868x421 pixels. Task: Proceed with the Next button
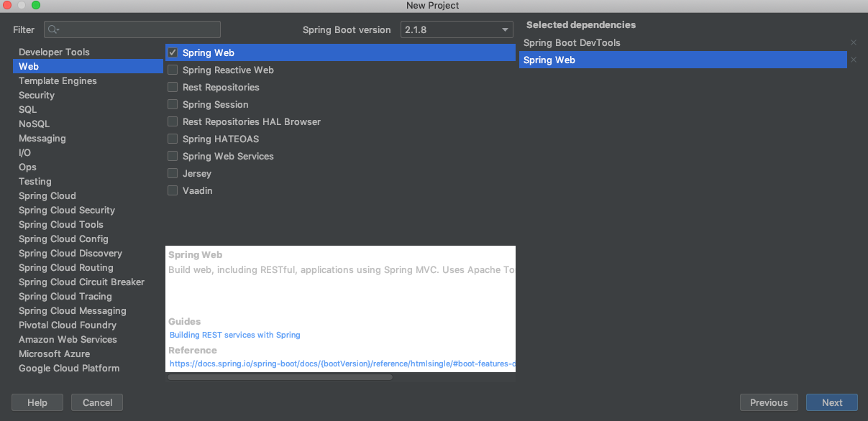pyautogui.click(x=832, y=402)
